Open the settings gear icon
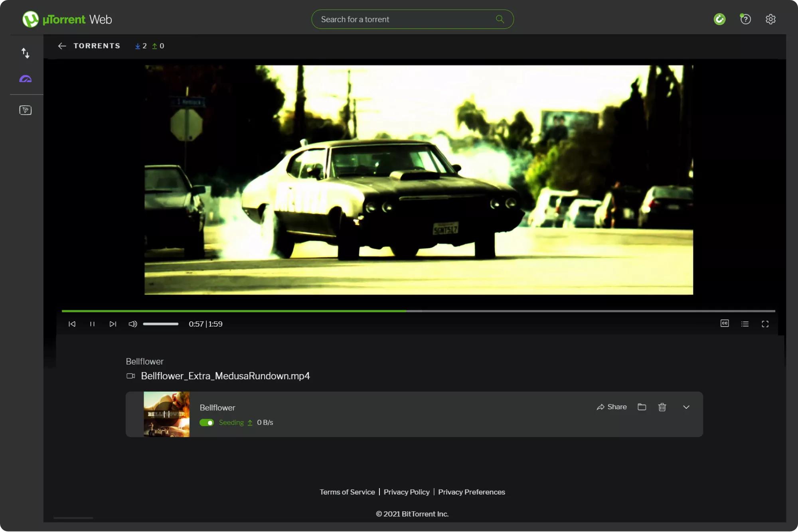The width and height of the screenshot is (798, 532). pos(770,19)
